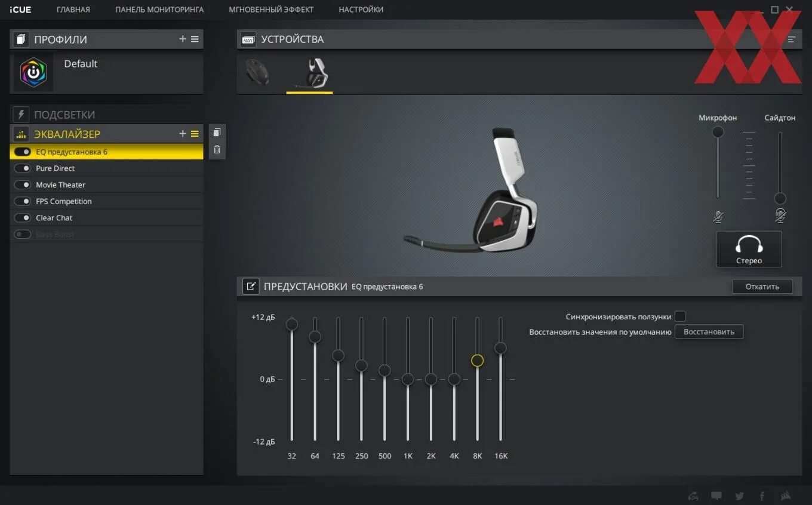The height and width of the screenshot is (505, 812).
Task: Select the Default profile icon
Action: pos(33,73)
